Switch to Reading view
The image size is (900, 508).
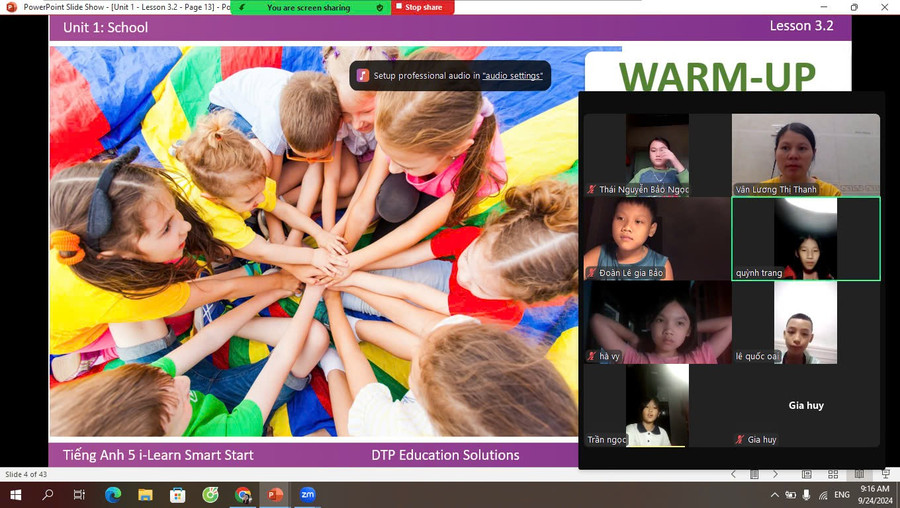[x=858, y=474]
